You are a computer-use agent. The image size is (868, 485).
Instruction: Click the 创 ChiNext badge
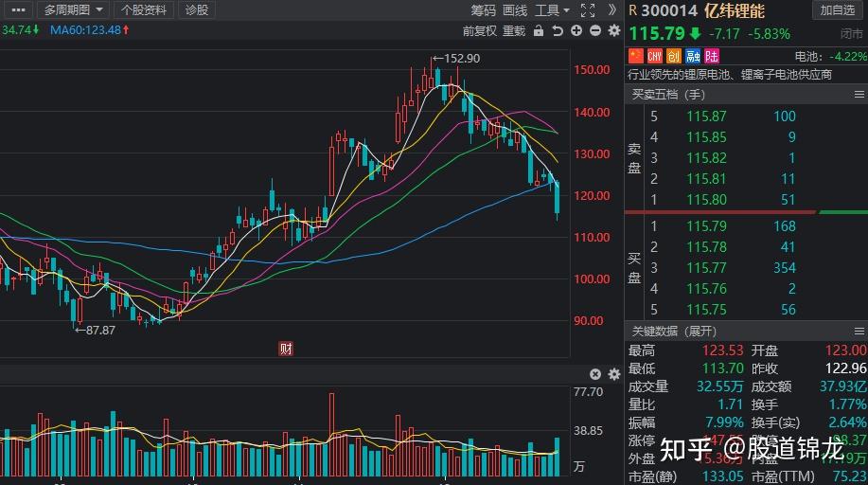673,56
